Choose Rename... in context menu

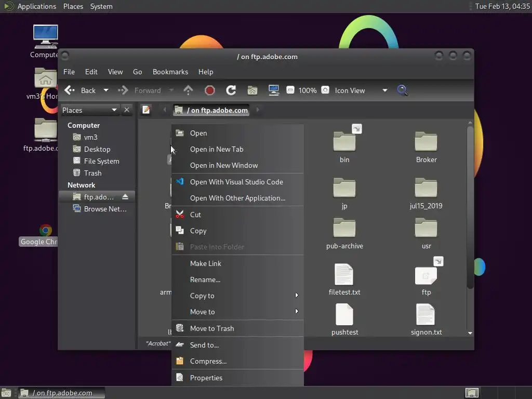(x=237, y=280)
